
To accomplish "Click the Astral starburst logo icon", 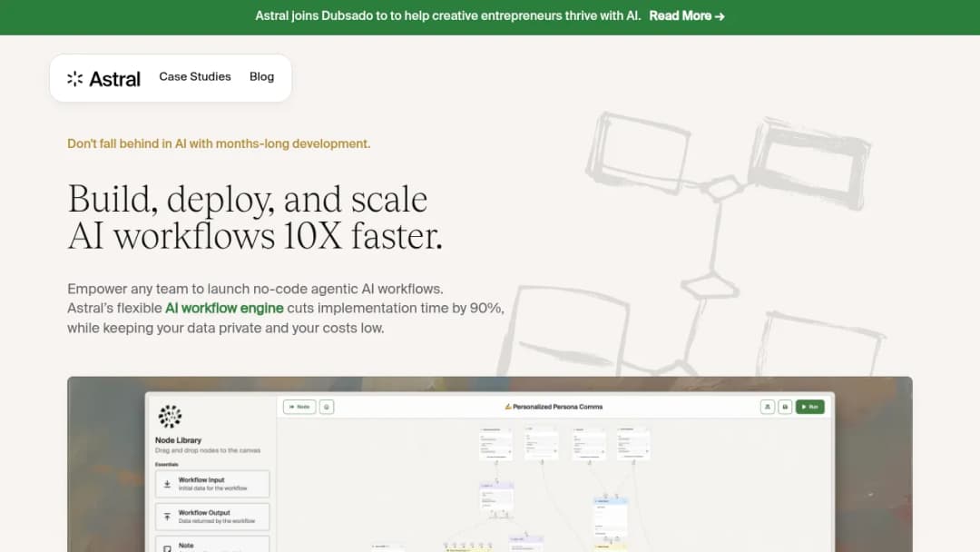I will (x=75, y=78).
